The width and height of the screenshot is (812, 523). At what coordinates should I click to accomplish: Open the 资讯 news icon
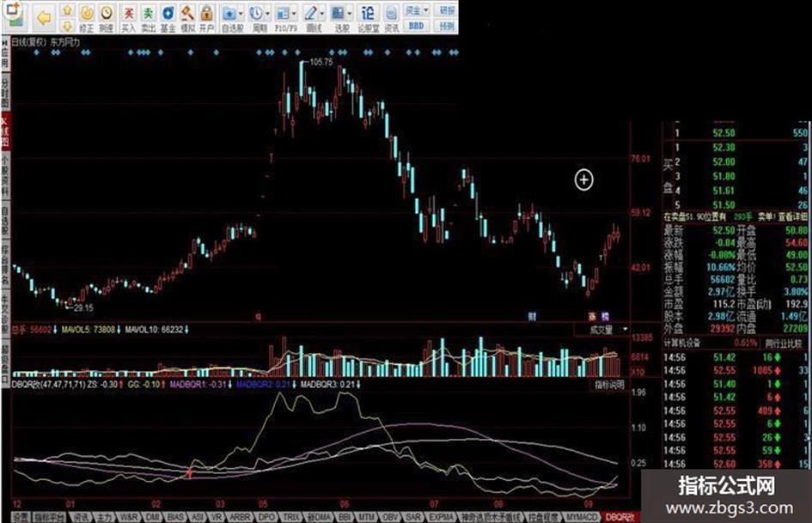392,18
